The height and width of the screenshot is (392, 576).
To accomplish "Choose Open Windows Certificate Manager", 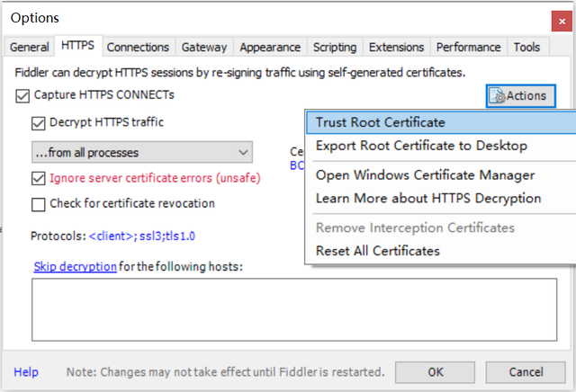I will coord(441,175).
